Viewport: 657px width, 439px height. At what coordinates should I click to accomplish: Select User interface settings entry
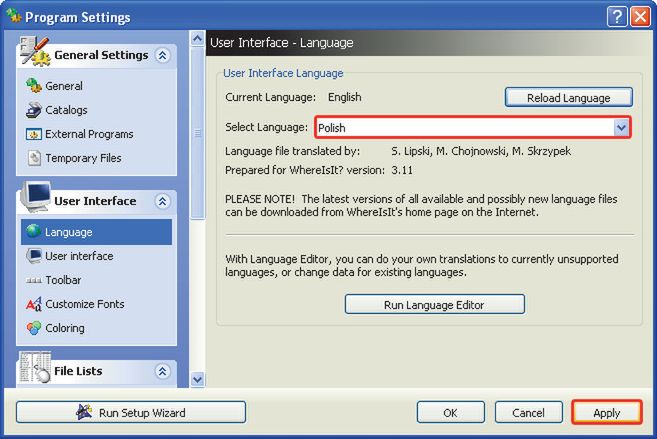79,256
